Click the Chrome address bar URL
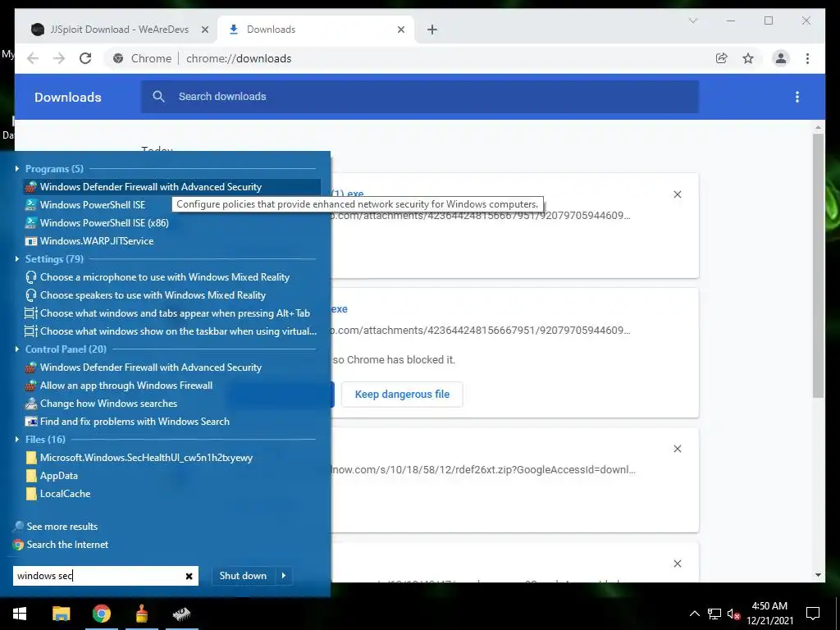The width and height of the screenshot is (840, 630). pyautogui.click(x=239, y=58)
